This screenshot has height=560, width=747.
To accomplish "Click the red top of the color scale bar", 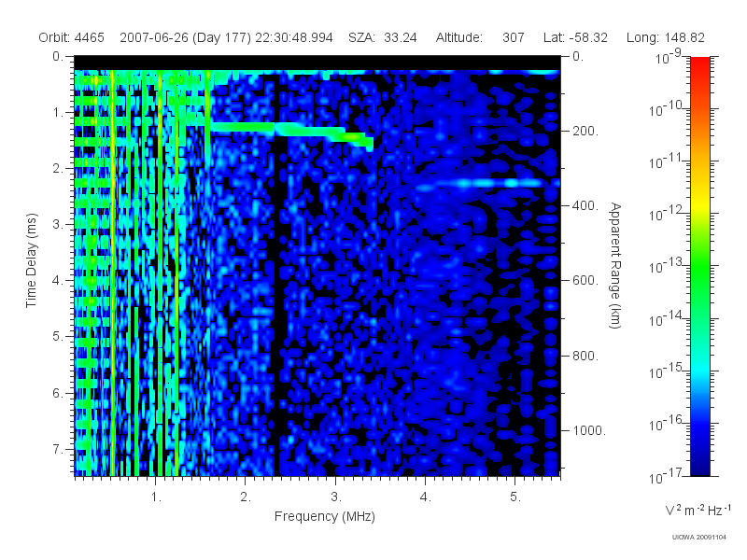I will coord(700,64).
